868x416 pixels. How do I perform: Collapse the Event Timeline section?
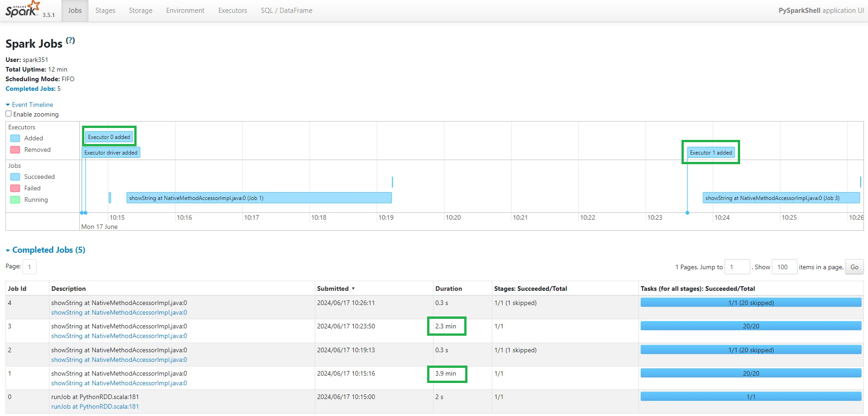[29, 105]
